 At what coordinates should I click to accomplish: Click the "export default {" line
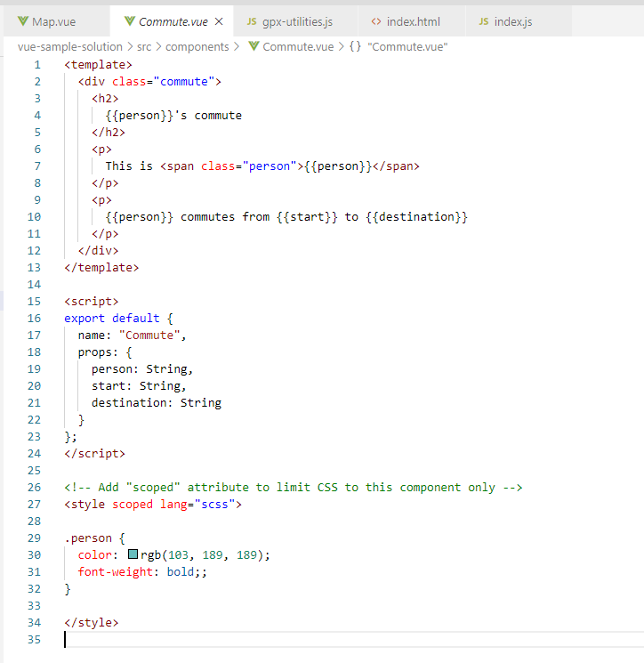point(118,319)
